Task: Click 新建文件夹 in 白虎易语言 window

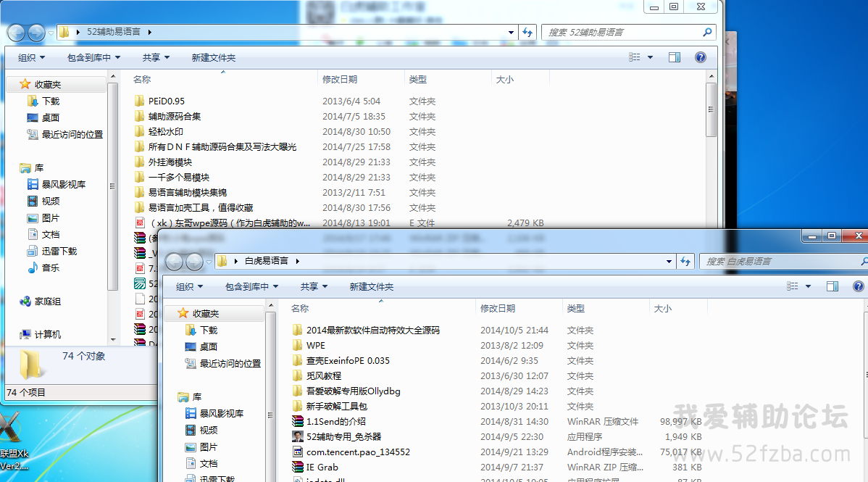Action: click(x=372, y=286)
